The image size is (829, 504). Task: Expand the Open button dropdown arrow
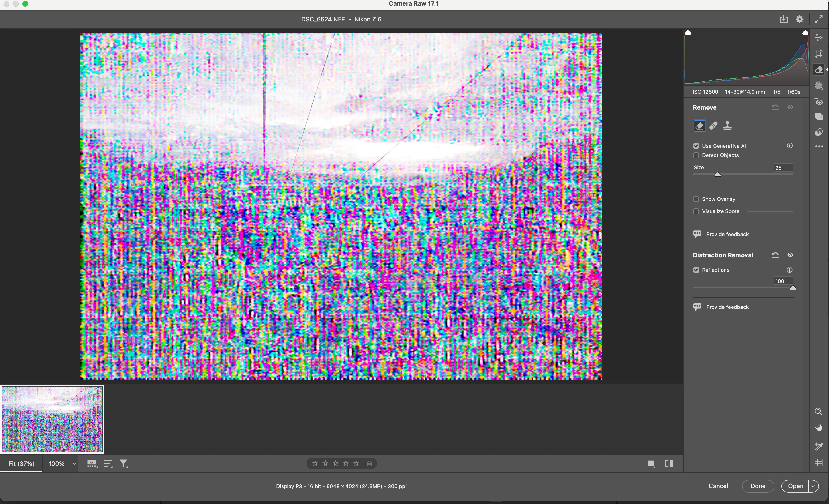point(813,486)
